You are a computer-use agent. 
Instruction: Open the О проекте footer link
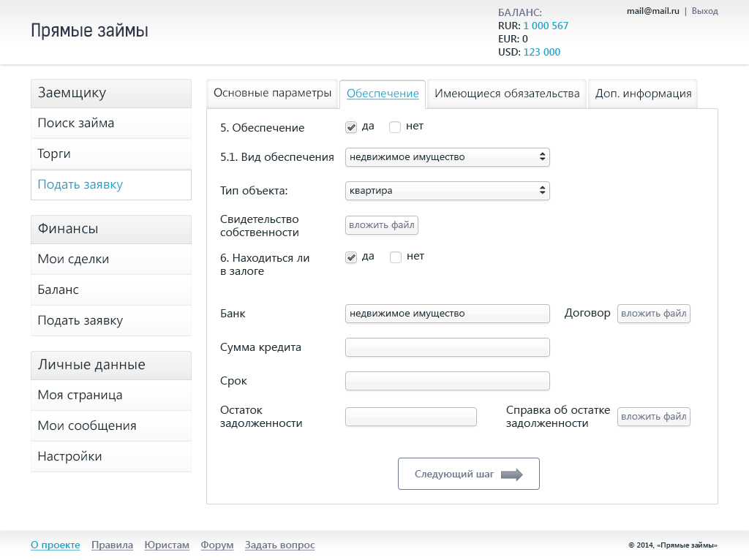[x=56, y=545]
